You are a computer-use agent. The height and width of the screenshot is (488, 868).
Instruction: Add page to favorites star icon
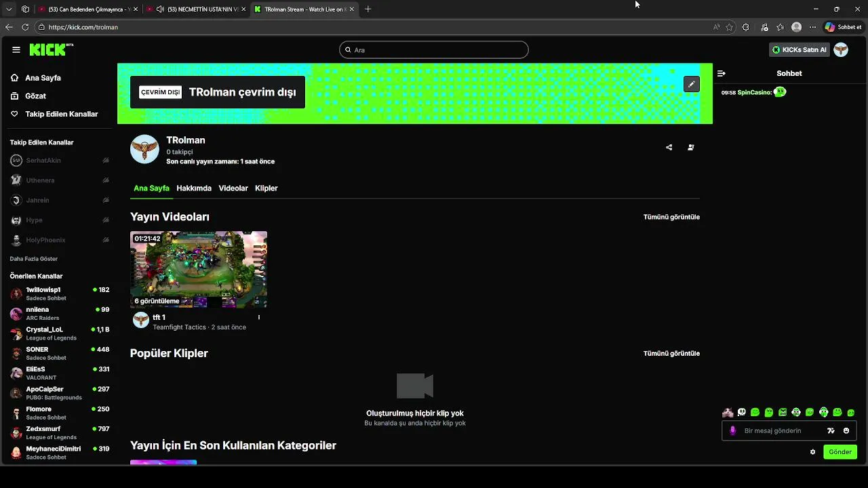click(x=730, y=27)
